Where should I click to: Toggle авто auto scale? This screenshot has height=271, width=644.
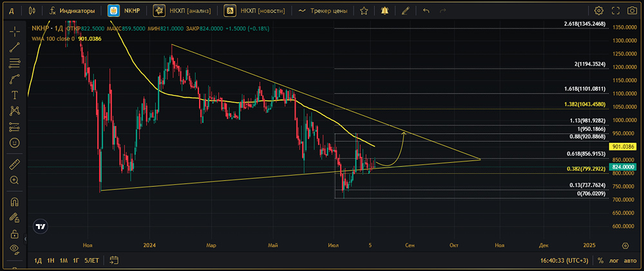click(x=630, y=260)
